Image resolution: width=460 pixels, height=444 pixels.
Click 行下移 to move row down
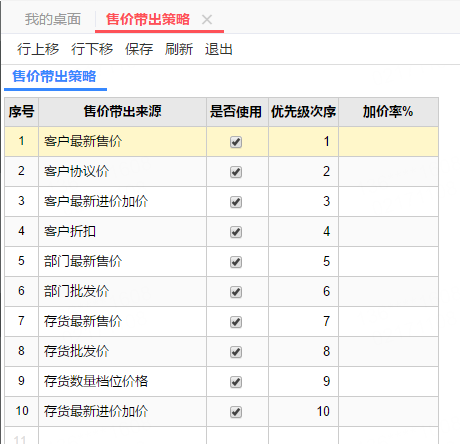[92, 49]
